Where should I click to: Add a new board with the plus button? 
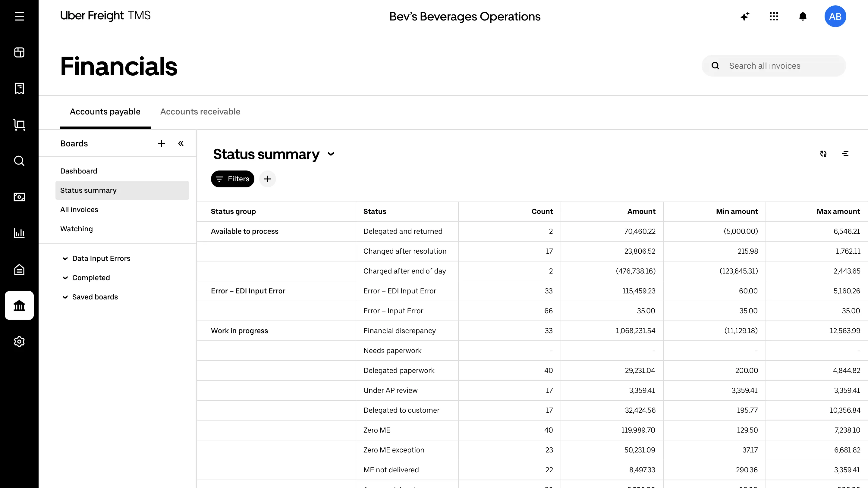click(x=162, y=143)
